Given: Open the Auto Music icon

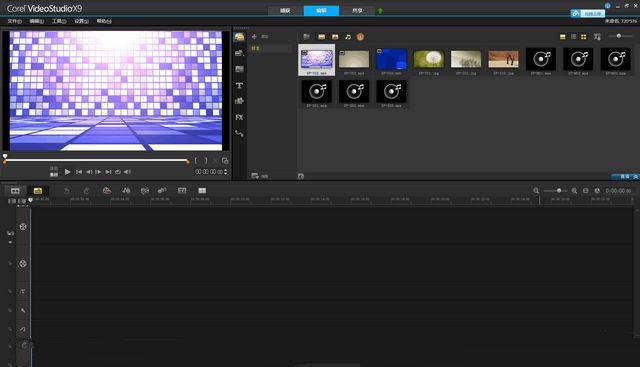Looking at the screenshot, I should point(144,191).
